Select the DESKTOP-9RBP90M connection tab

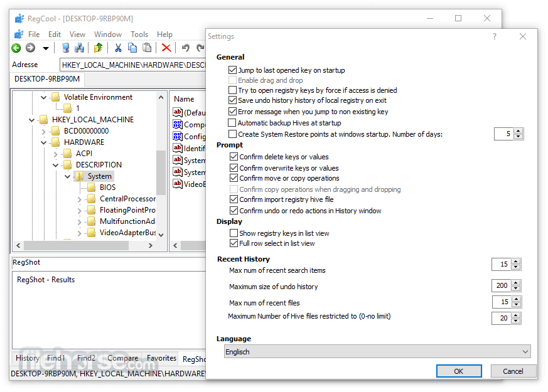pyautogui.click(x=47, y=79)
